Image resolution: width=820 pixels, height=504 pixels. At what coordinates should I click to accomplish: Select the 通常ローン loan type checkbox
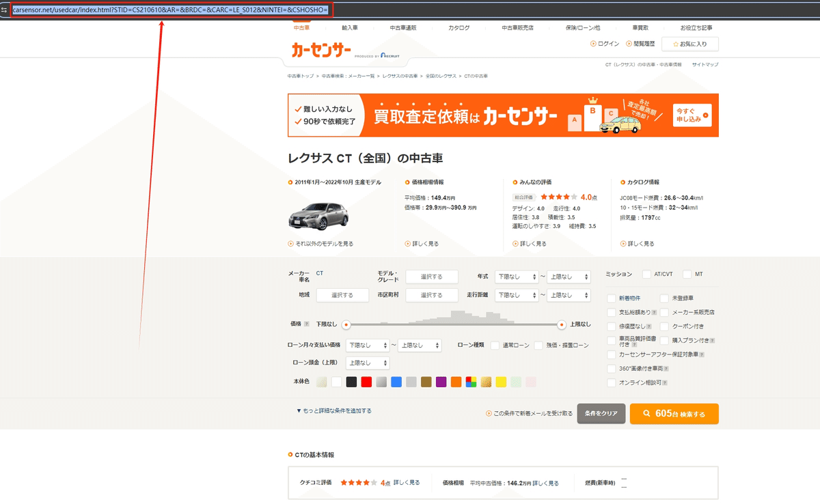[495, 346]
